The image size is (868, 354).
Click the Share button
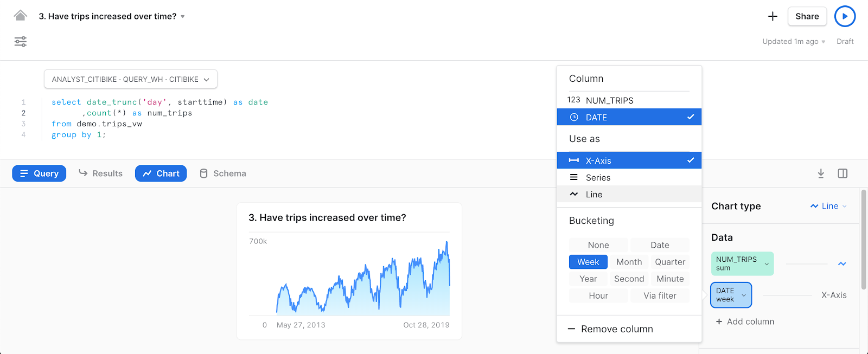807,16
